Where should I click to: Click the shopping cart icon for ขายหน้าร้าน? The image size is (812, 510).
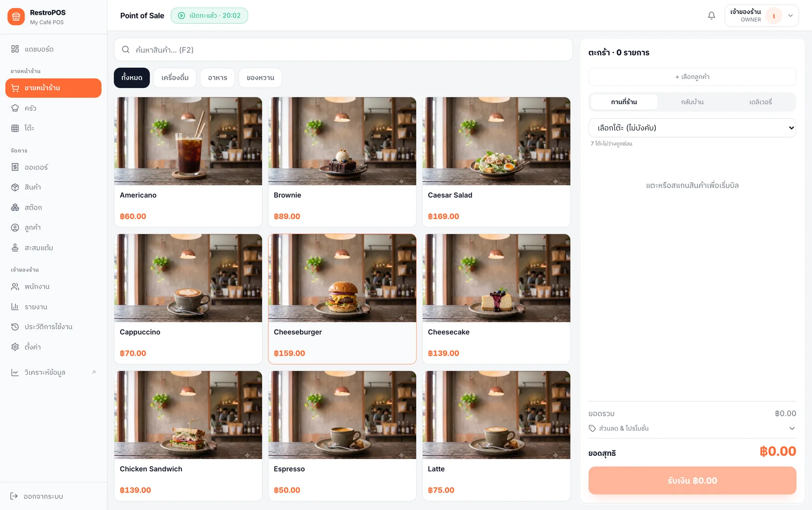(15, 88)
